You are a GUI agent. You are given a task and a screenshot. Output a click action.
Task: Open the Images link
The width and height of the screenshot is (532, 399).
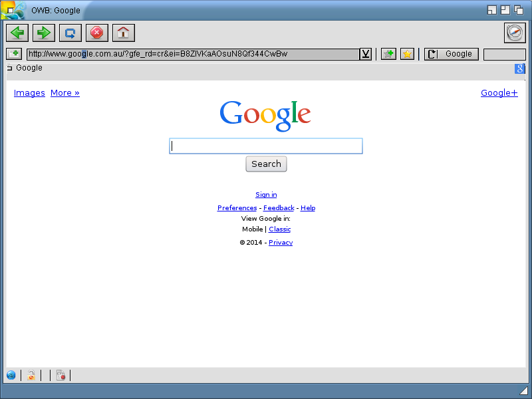[x=29, y=93]
